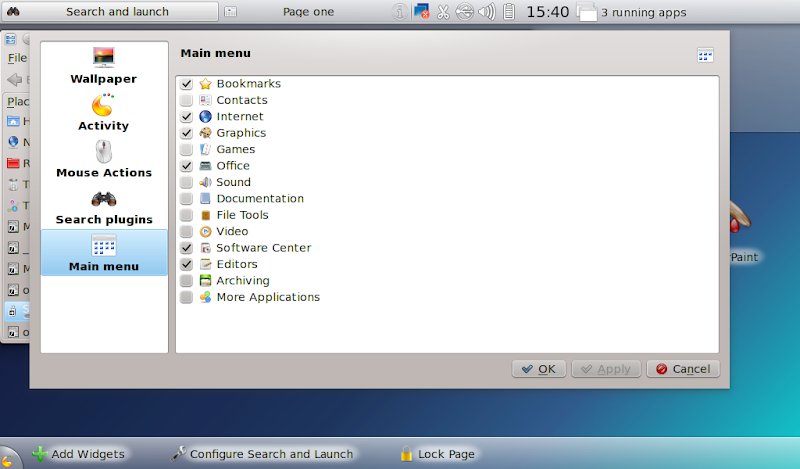Click the Software Center text label
800x469 pixels.
[x=263, y=248]
